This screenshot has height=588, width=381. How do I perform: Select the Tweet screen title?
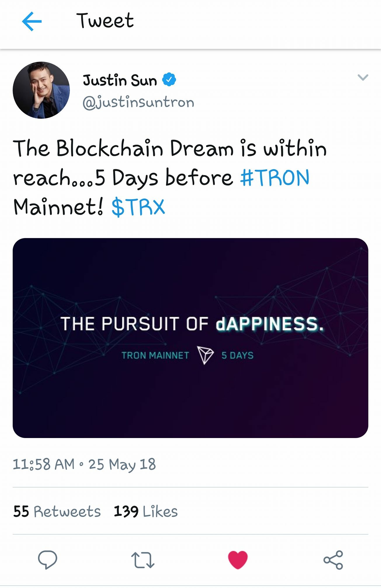click(106, 20)
